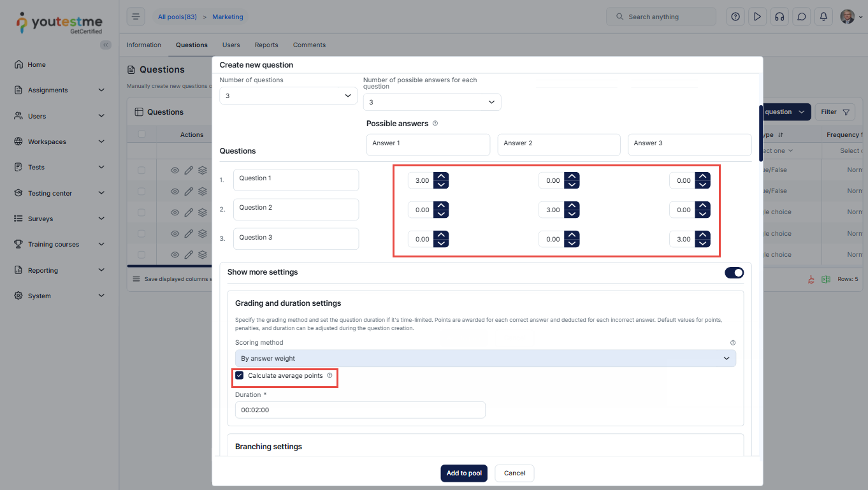
Task: Click the Cancel button
Action: (514, 473)
